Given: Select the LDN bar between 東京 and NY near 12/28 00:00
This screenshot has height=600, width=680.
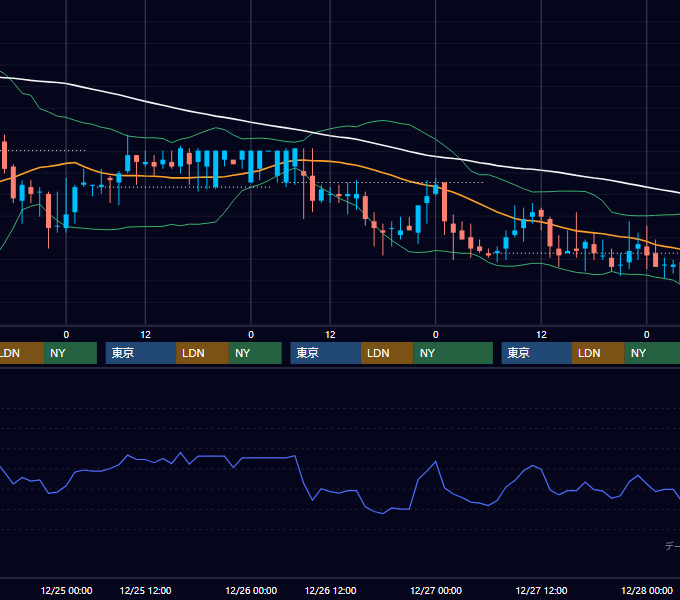Looking at the screenshot, I should click(x=598, y=353).
